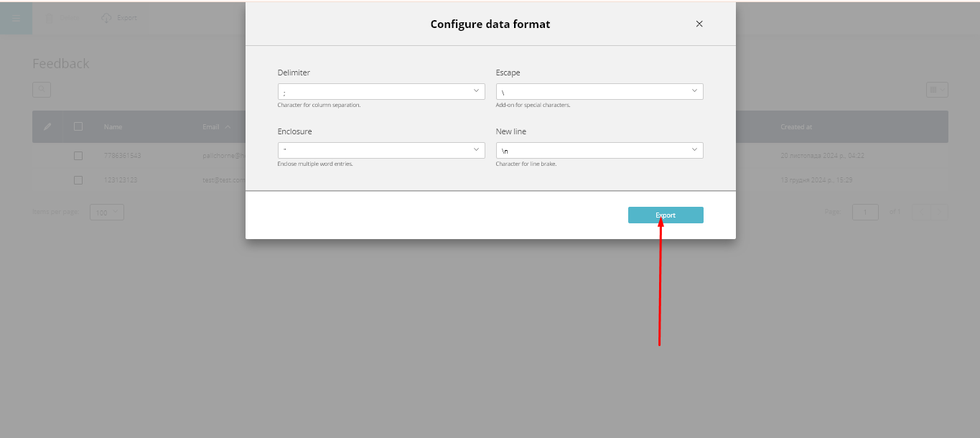Toggle the select-all checkbox in table header
This screenshot has height=438, width=980.
pyautogui.click(x=78, y=126)
